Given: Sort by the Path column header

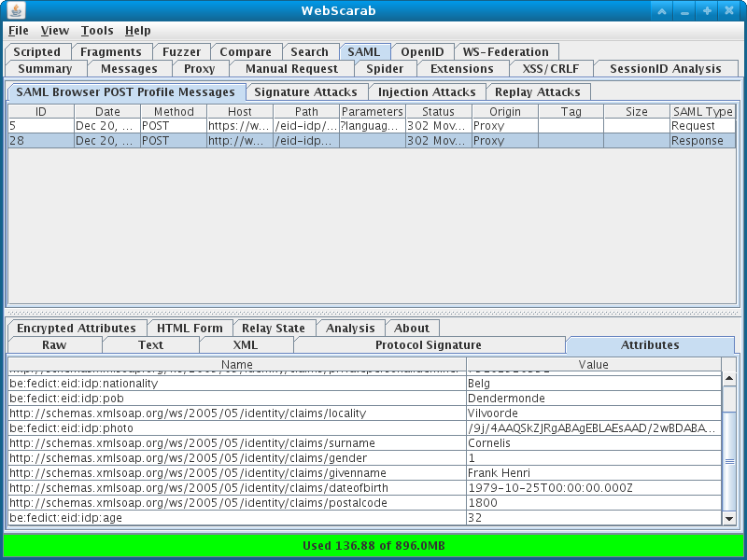Looking at the screenshot, I should point(306,111).
